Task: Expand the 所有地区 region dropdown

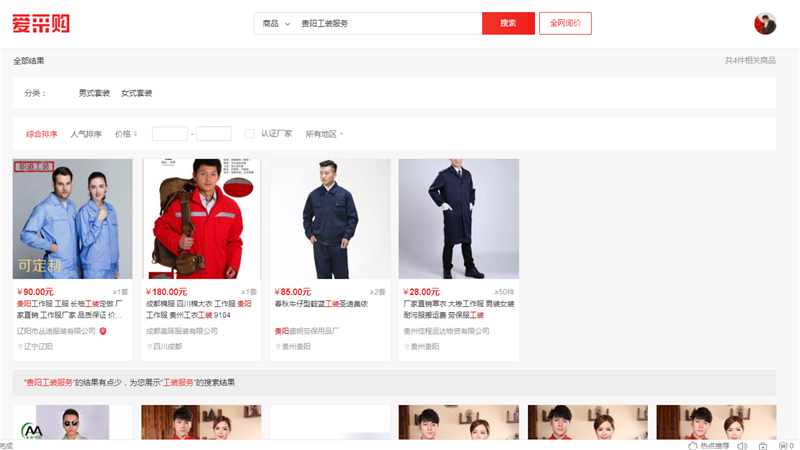Action: pyautogui.click(x=324, y=133)
